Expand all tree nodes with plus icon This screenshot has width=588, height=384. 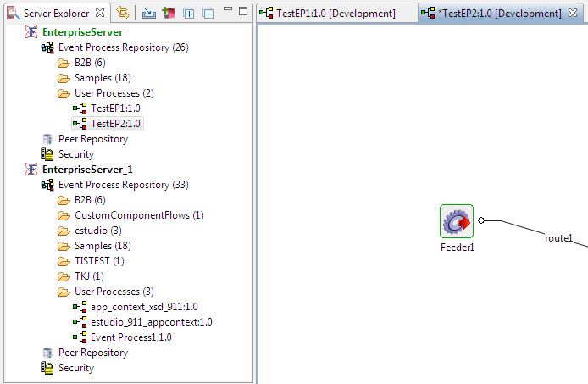click(x=189, y=13)
